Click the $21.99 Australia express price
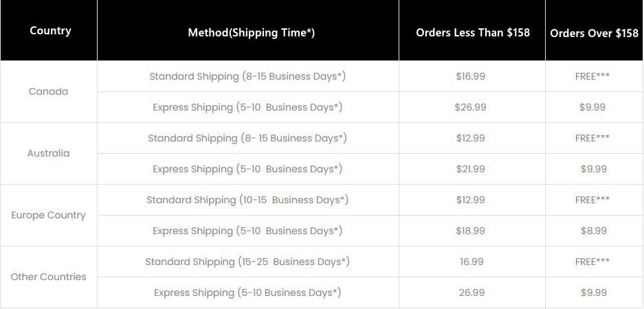 [470, 169]
